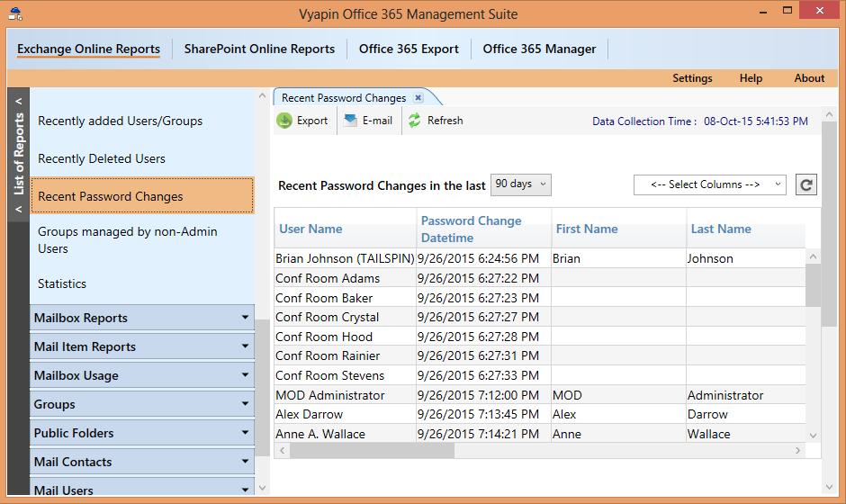Open Groups managed by non-Admin Users report
Screen dimensions: 846x504
128,239
